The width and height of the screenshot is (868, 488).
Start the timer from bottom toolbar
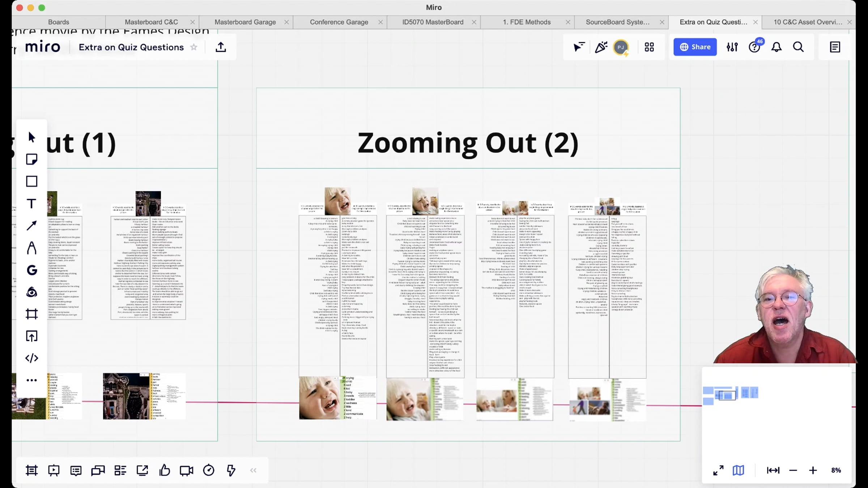[x=209, y=470]
